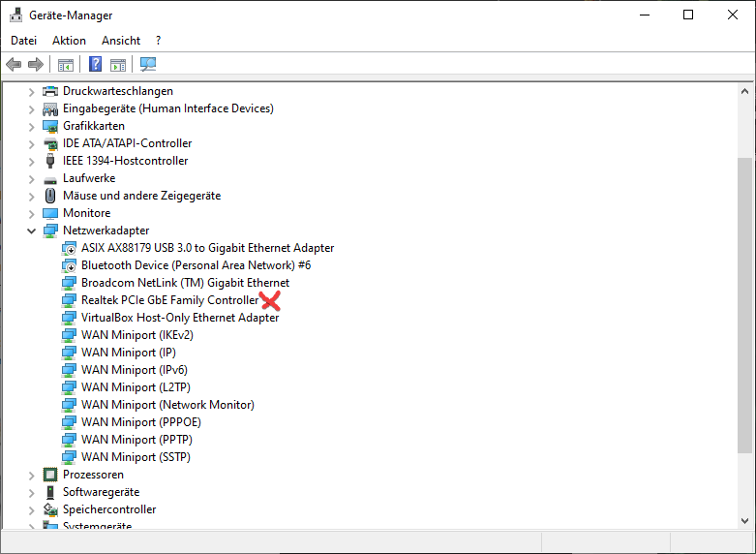Expand the Monitore category

(x=31, y=214)
